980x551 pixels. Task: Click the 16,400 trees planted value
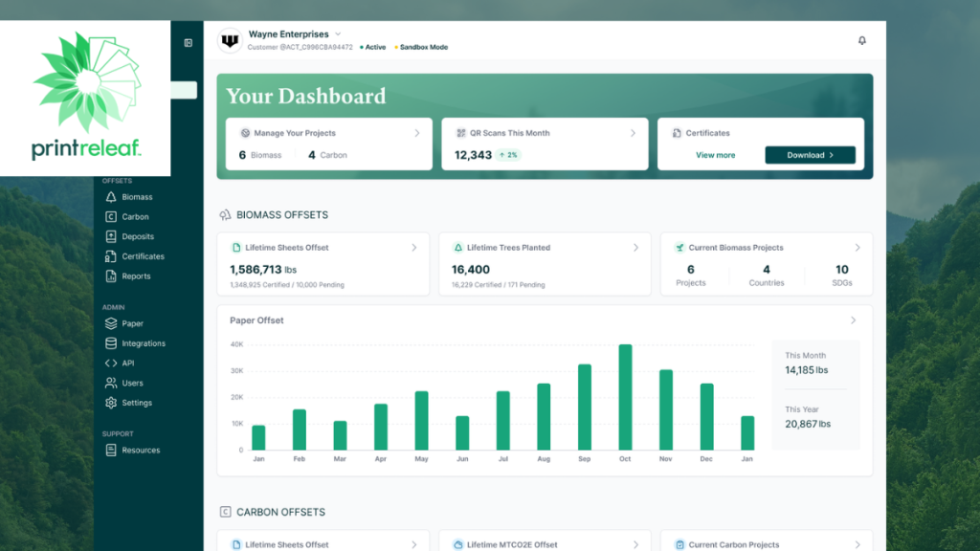[x=471, y=270]
